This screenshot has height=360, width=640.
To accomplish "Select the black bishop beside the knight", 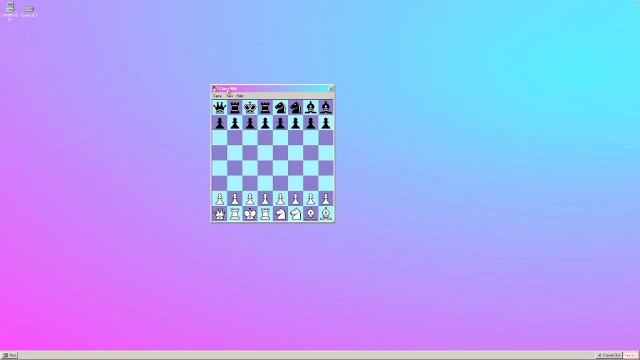I will [x=311, y=108].
